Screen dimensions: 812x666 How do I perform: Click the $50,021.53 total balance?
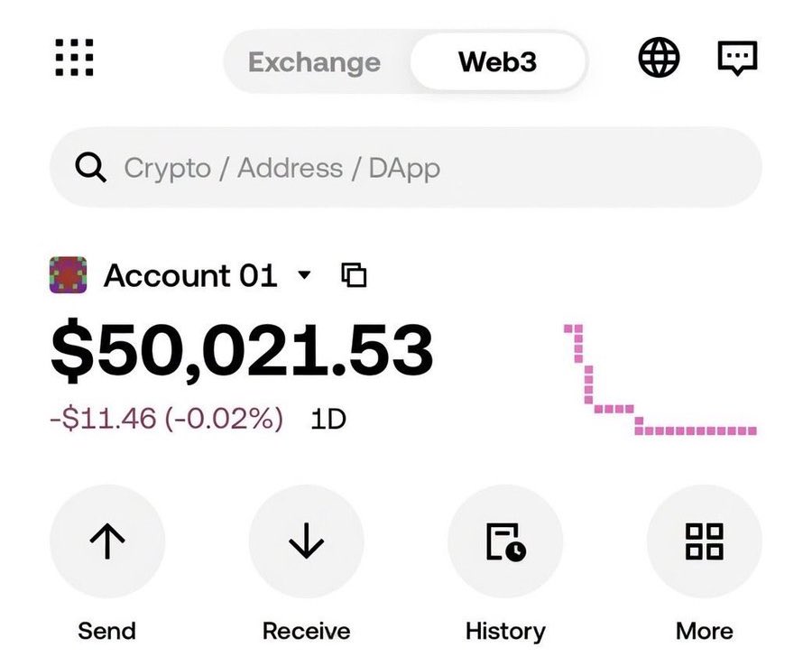click(242, 351)
